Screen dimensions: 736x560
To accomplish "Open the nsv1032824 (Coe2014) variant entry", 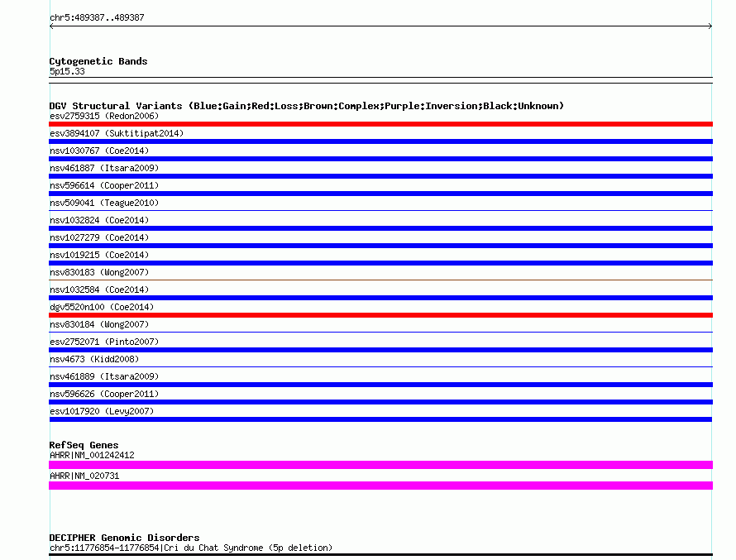I will pyautogui.click(x=99, y=220).
